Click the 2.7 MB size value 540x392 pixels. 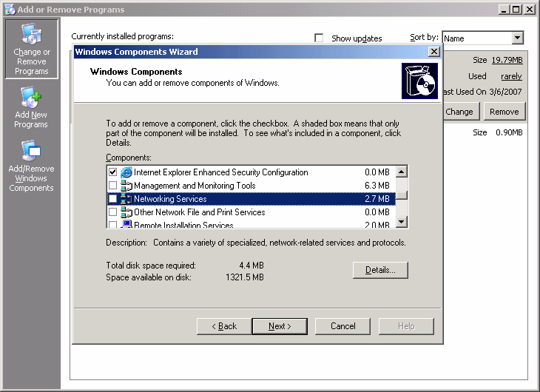[x=377, y=199]
